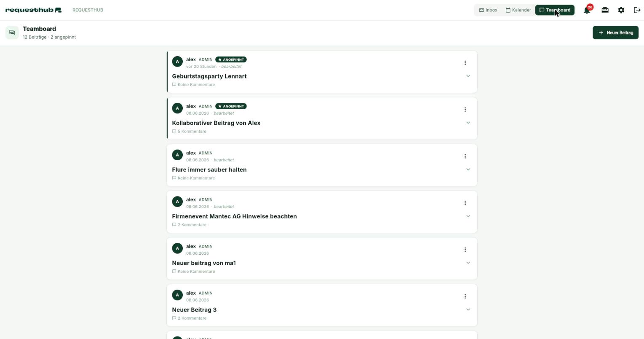644x339 pixels.
Task: Open options menu for Neuer beitrag von ma1
Action: point(465,250)
